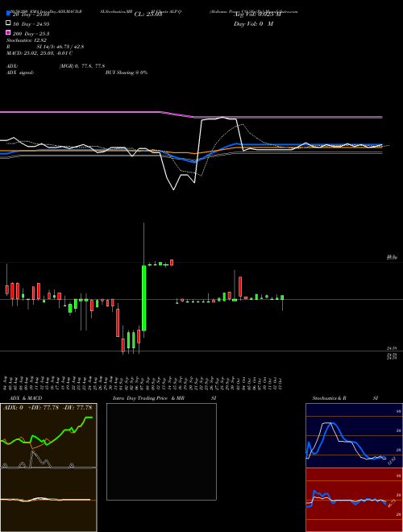Viewport: 403px width, 532px height.
Task: Click the thick blue 20-day moving average line
Action: 305,144
